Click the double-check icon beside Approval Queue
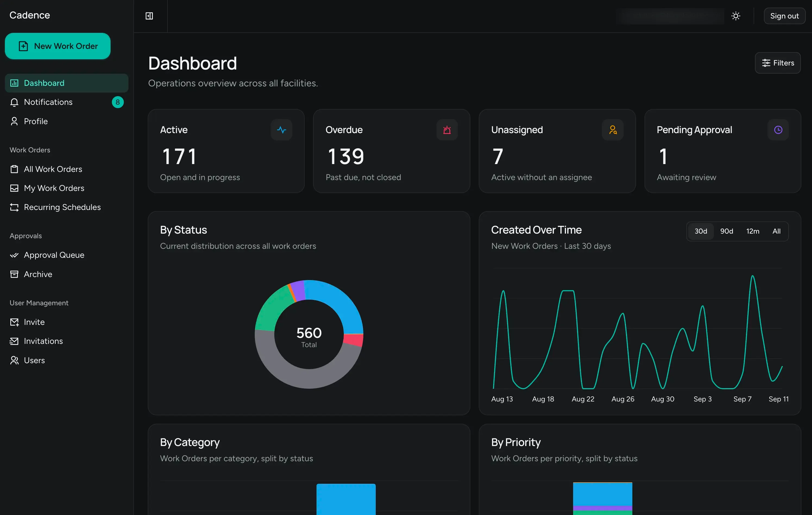812x515 pixels. (14, 255)
